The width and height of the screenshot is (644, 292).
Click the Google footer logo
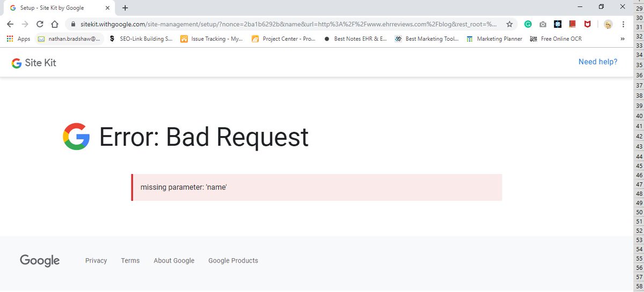coord(40,261)
